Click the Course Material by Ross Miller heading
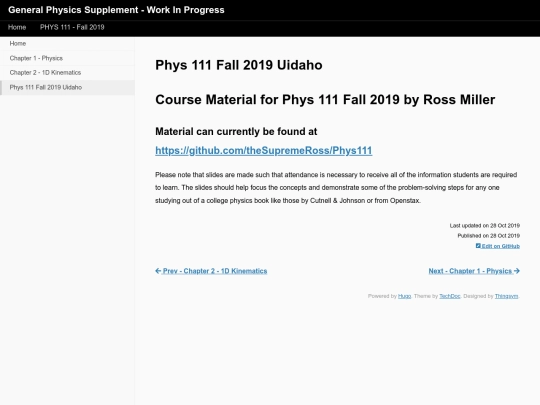The width and height of the screenshot is (540, 405). [325, 100]
